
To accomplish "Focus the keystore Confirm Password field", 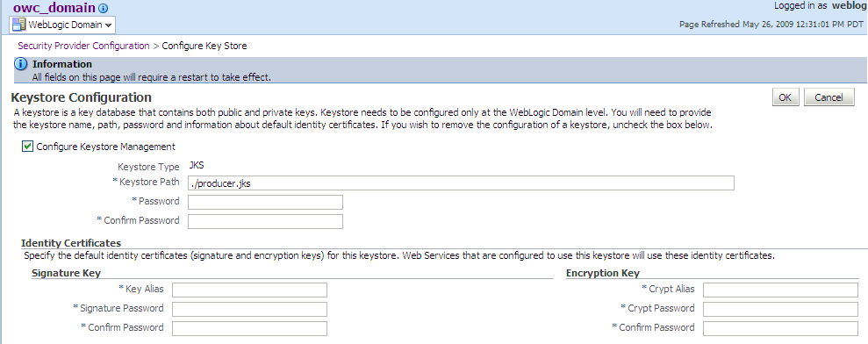I will coord(266,221).
